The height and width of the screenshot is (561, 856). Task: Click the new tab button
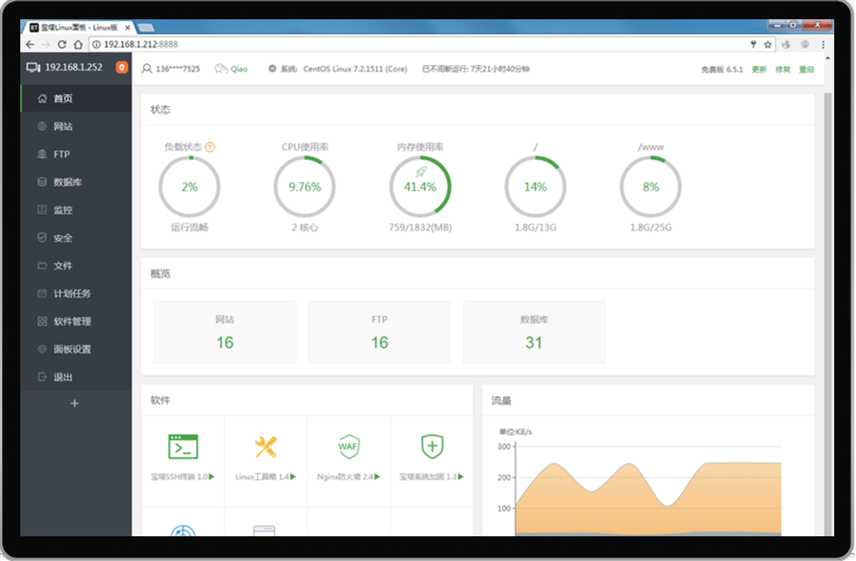click(x=145, y=27)
